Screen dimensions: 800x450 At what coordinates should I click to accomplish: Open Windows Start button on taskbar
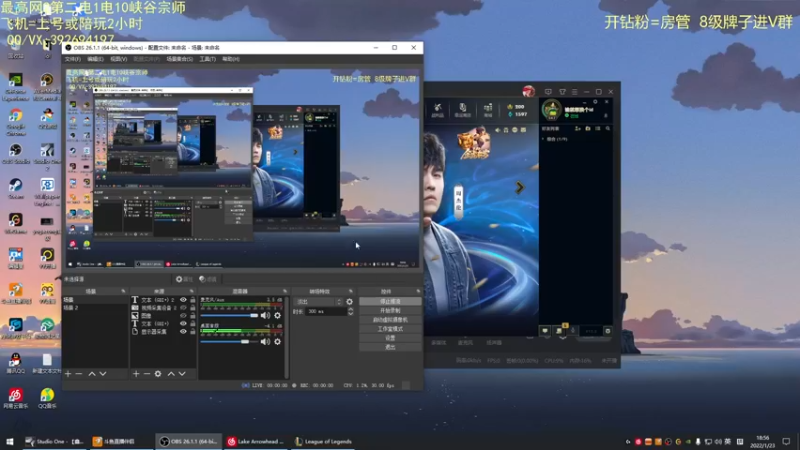[x=9, y=441]
